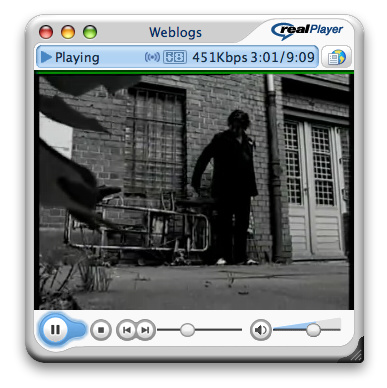Skip to the previous clip
The height and width of the screenshot is (388, 387).
coord(127,330)
